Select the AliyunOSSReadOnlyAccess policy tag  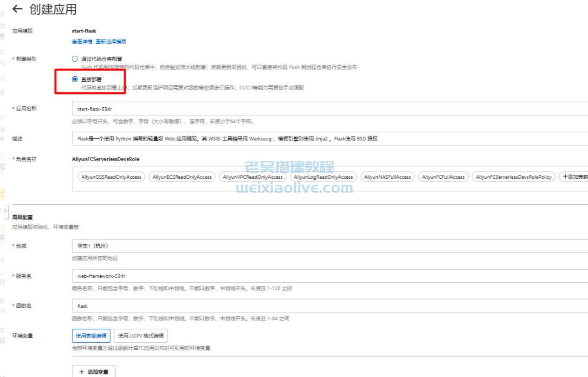(x=111, y=177)
